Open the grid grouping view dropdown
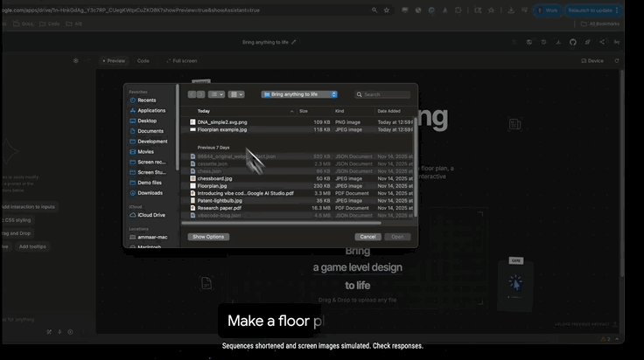This screenshot has width=644, height=360. click(x=238, y=94)
